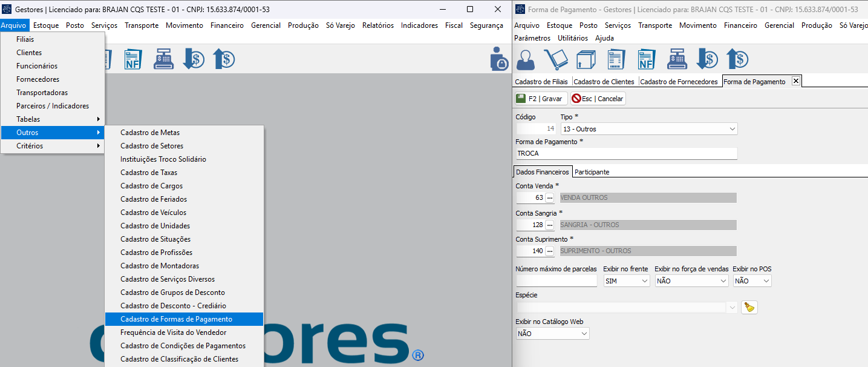The width and height of the screenshot is (868, 367).
Task: Click the user with padlock icon
Action: click(499, 59)
